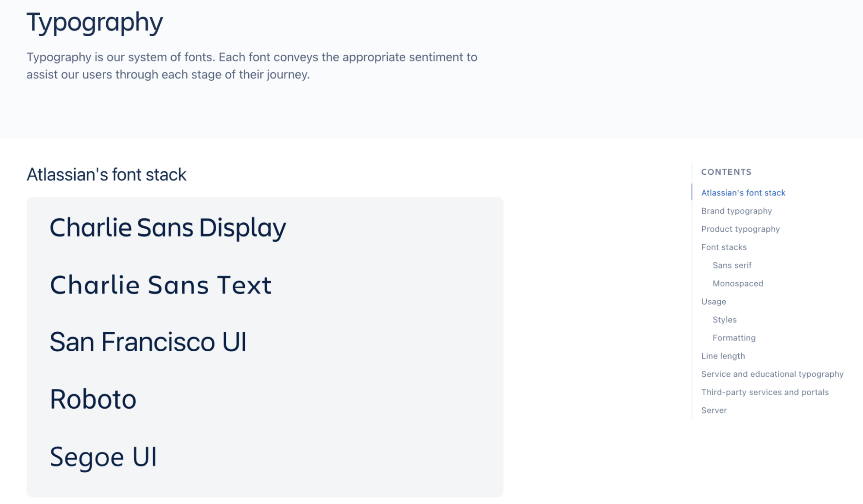863x504 pixels.
Task: Click the San Francisco UI font sample
Action: point(148,342)
